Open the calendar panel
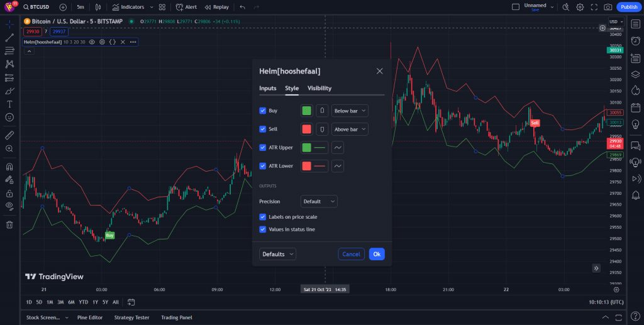644x325 pixels. pyautogui.click(x=635, y=107)
